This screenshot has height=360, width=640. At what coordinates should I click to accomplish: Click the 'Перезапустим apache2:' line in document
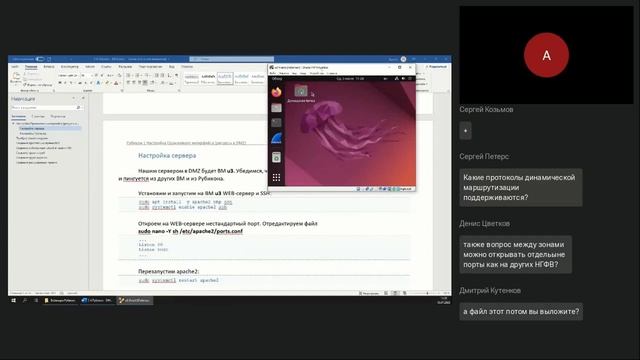(168, 271)
